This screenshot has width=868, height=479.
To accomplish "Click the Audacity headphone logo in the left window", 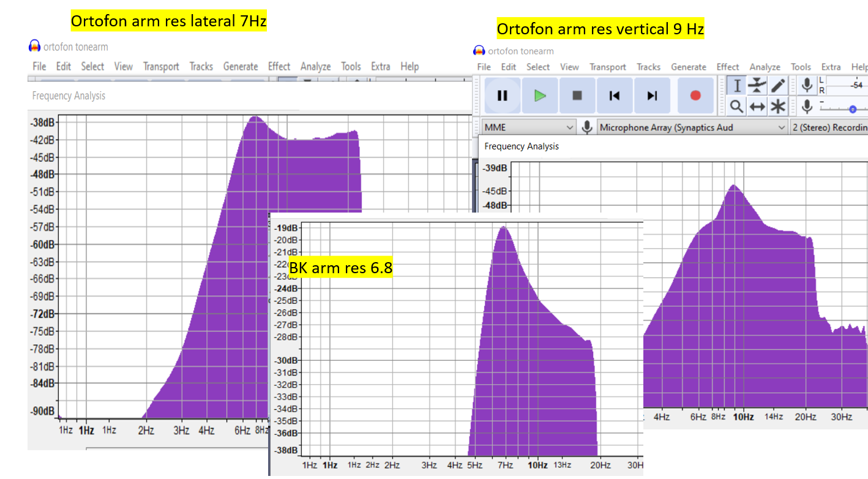I will pyautogui.click(x=34, y=47).
